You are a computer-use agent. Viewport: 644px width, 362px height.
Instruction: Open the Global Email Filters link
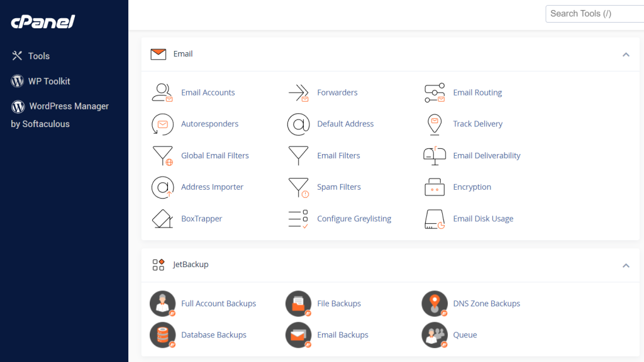coord(215,156)
